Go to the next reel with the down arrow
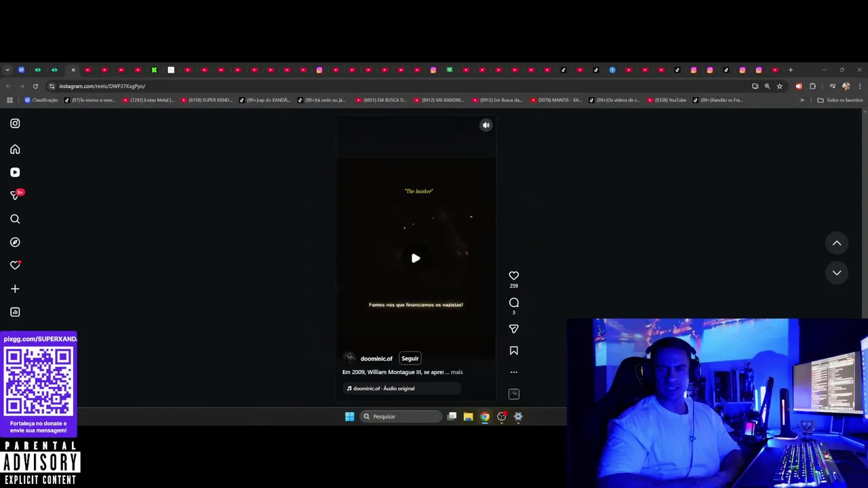868x488 pixels. pyautogui.click(x=837, y=272)
